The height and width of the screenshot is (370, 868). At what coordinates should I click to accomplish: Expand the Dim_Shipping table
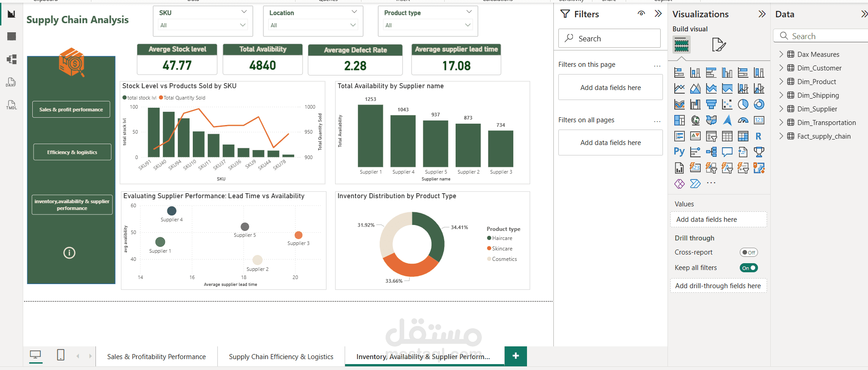(x=781, y=95)
